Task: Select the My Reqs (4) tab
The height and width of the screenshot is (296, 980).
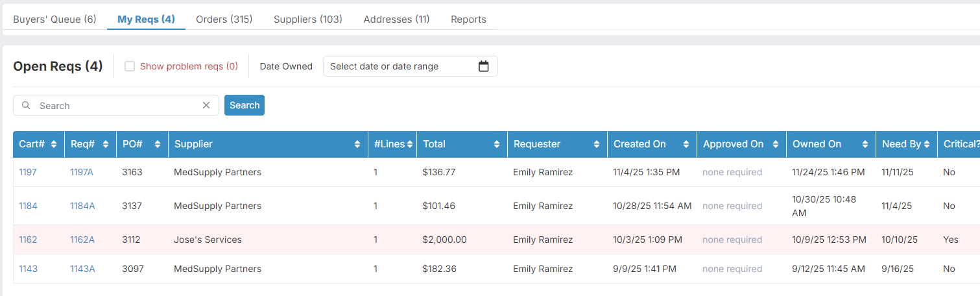Action: pos(146,19)
